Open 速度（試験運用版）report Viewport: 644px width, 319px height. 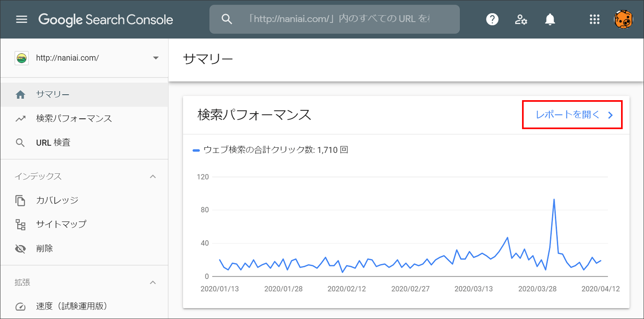point(71,306)
